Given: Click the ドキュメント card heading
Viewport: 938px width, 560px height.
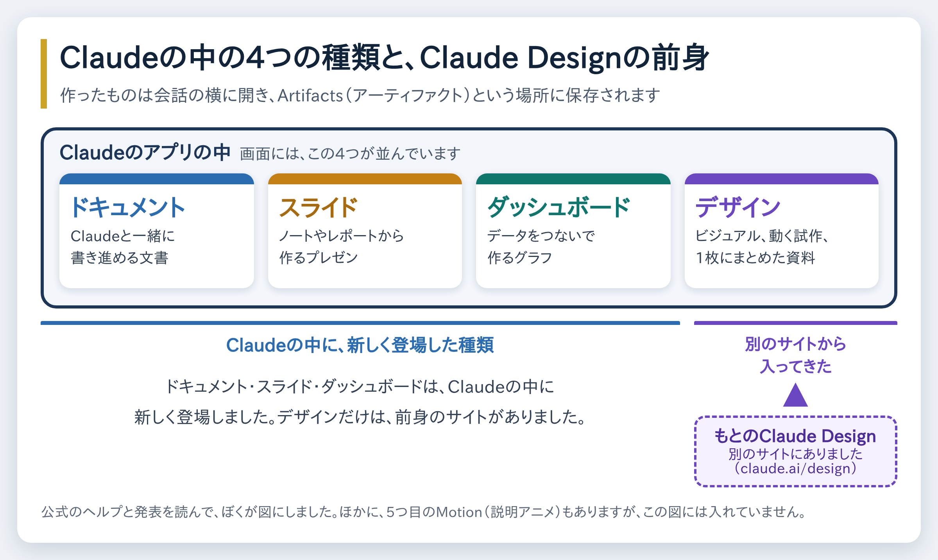Looking at the screenshot, I should pyautogui.click(x=128, y=207).
